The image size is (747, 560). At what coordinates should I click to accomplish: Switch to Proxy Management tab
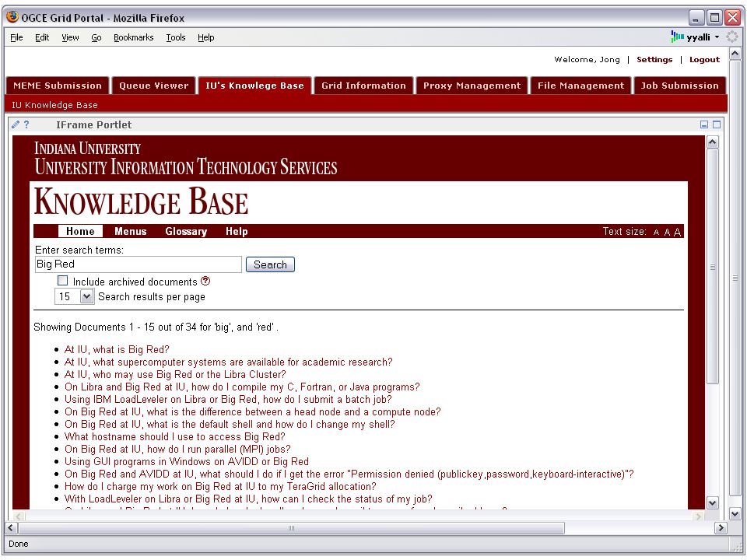point(472,86)
